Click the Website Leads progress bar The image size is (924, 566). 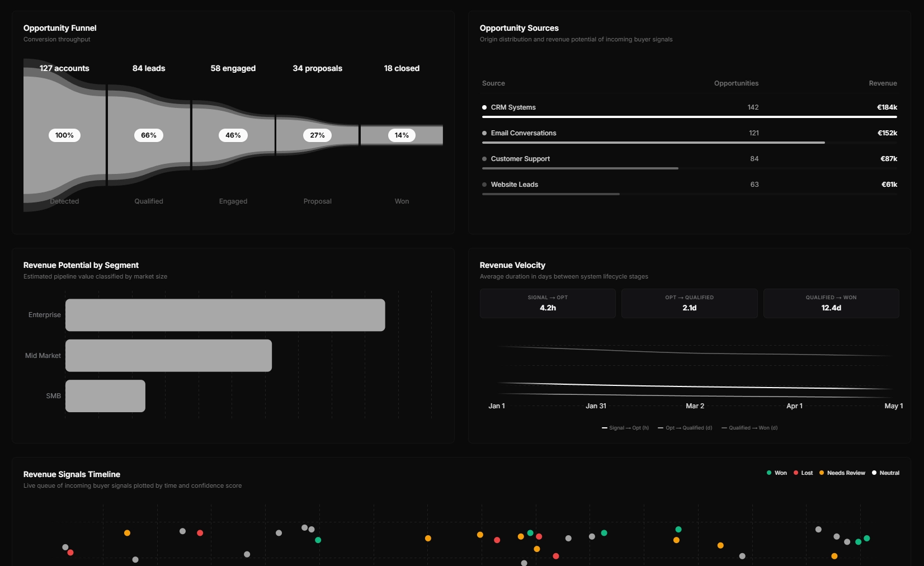click(x=551, y=194)
